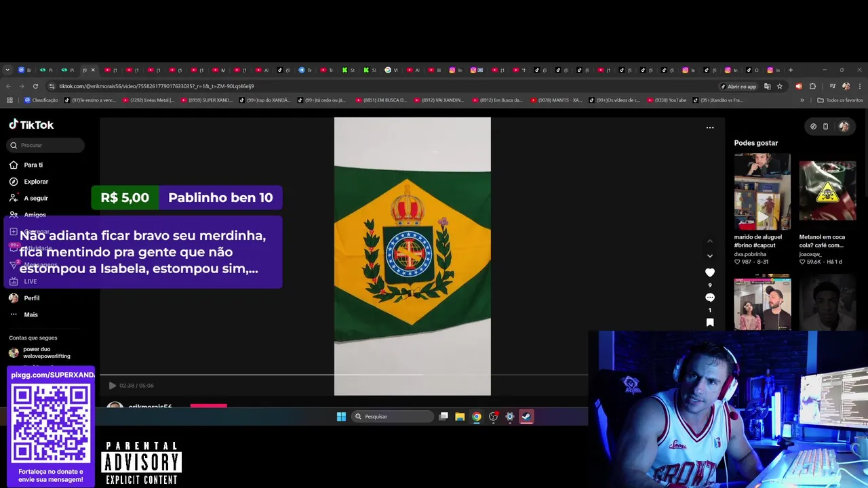Go to the next video with the down chevron
The image size is (868, 488).
(x=710, y=256)
